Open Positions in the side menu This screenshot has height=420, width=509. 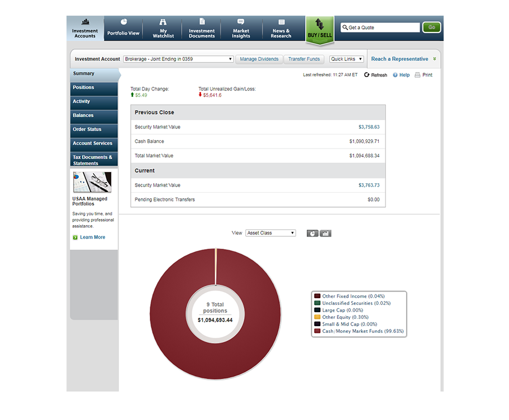tap(94, 89)
